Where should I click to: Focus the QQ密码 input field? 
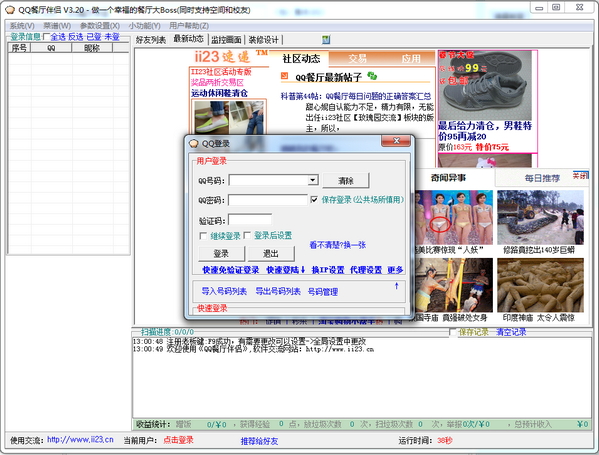pyautogui.click(x=268, y=200)
